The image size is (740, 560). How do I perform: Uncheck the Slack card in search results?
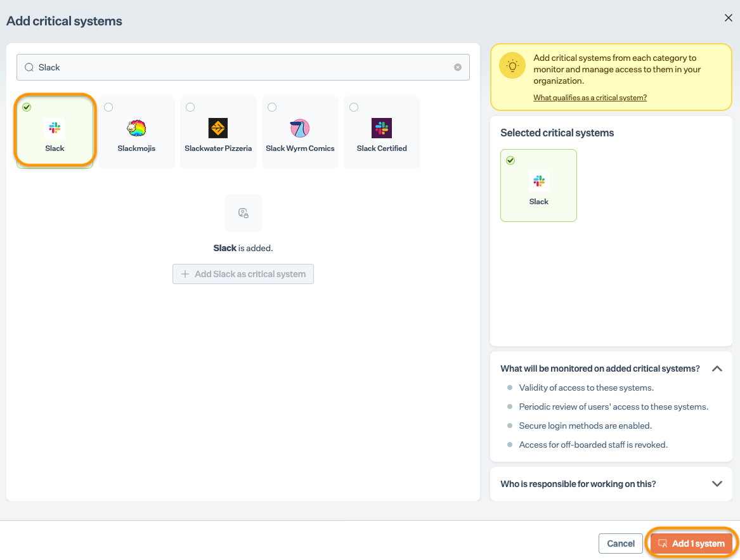click(x=27, y=107)
